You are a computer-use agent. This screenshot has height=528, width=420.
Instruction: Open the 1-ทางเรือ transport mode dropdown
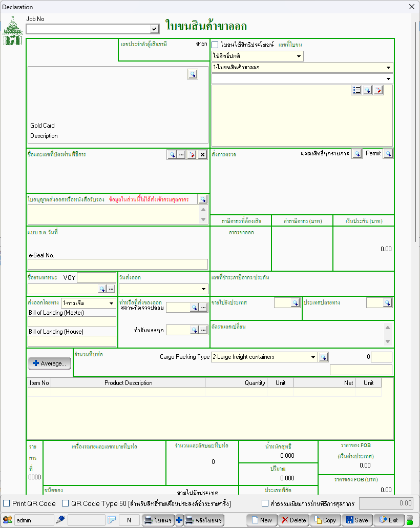tap(112, 303)
